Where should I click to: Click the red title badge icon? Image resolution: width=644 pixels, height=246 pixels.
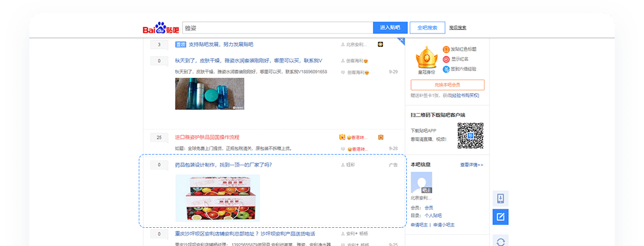[446, 49]
